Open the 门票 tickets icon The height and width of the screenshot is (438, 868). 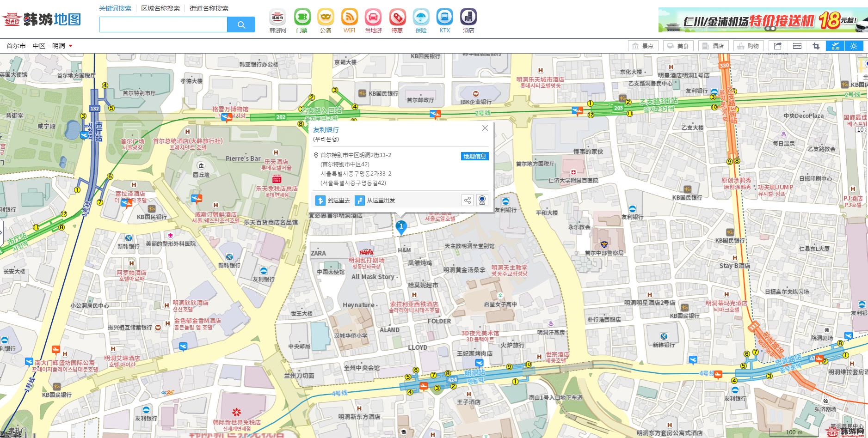pyautogui.click(x=302, y=17)
